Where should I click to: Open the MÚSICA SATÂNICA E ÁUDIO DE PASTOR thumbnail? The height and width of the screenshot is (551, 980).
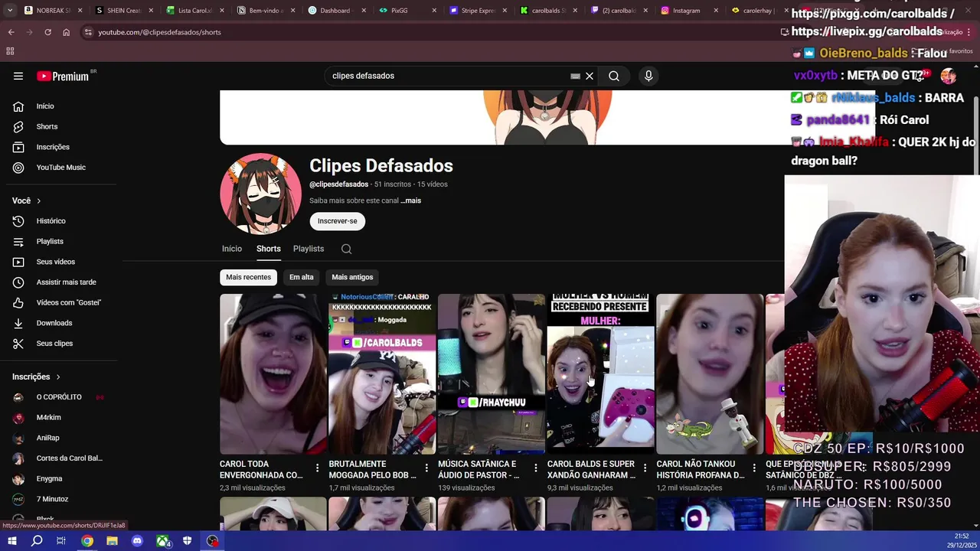[x=492, y=374]
